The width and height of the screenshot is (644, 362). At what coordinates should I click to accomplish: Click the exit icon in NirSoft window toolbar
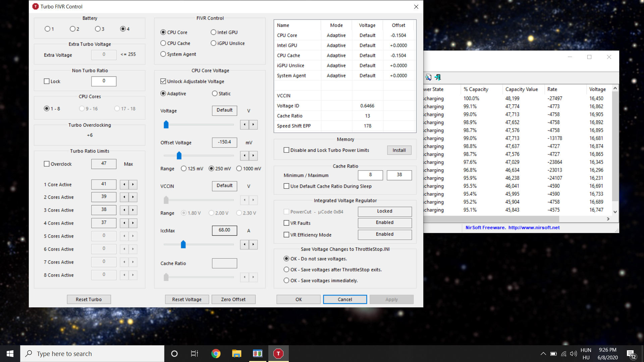click(438, 77)
